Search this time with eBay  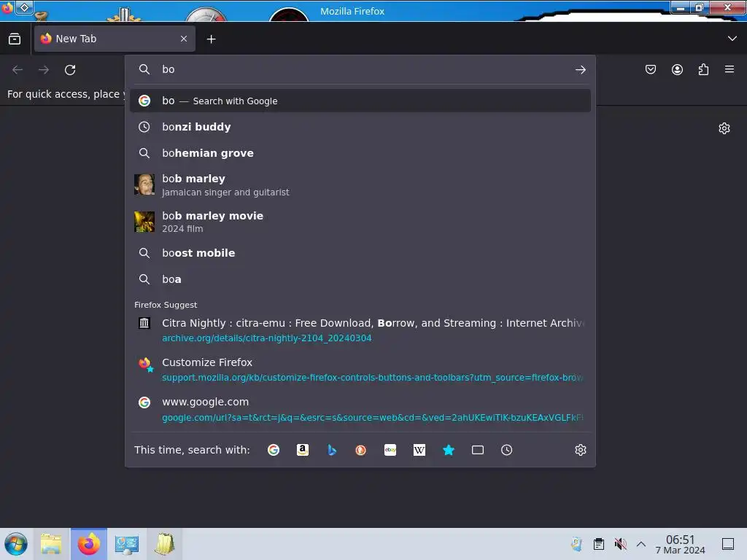click(390, 450)
